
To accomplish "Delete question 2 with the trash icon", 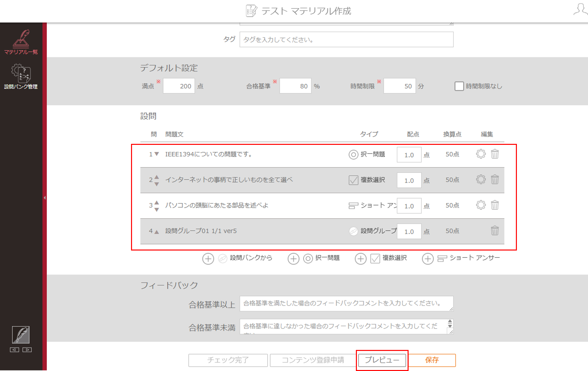I will [495, 179].
